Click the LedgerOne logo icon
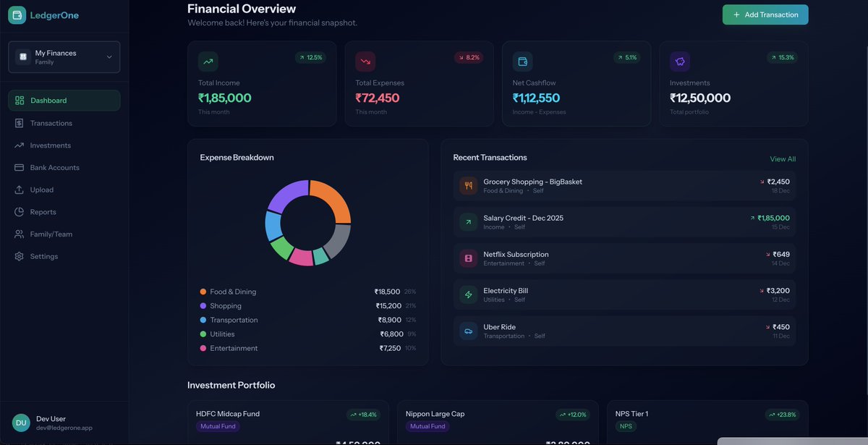The height and width of the screenshot is (445, 868). [x=16, y=14]
